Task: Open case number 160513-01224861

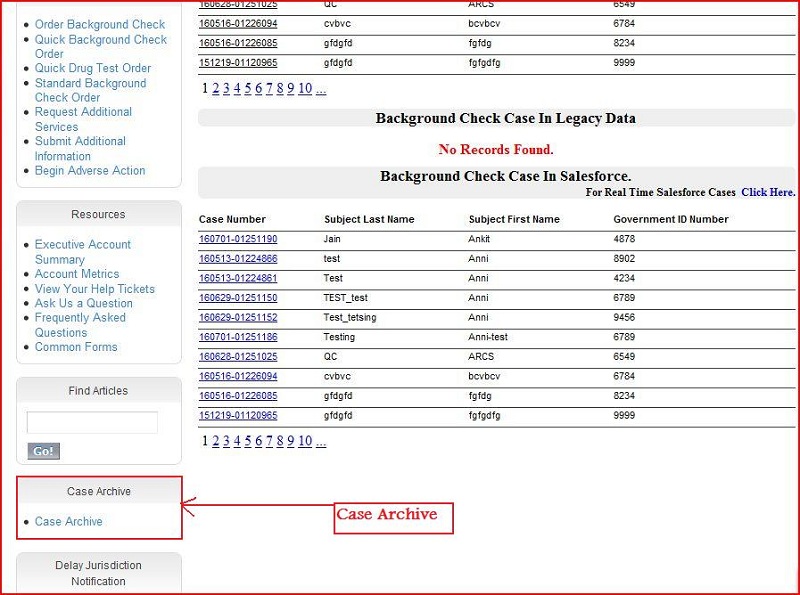Action: click(x=238, y=278)
